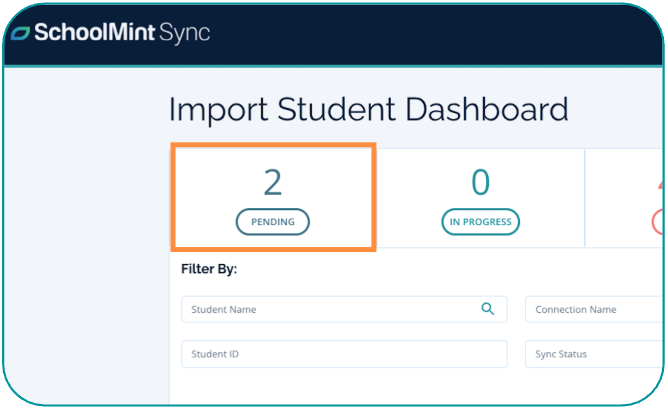Click the SchoolMint leaf logo icon
The height and width of the screenshot is (410, 668).
[x=20, y=32]
